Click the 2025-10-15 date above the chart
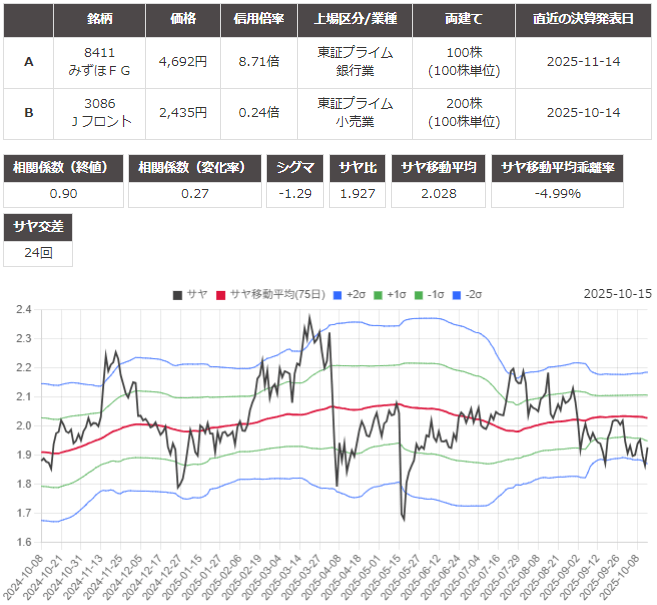 pyautogui.click(x=617, y=293)
